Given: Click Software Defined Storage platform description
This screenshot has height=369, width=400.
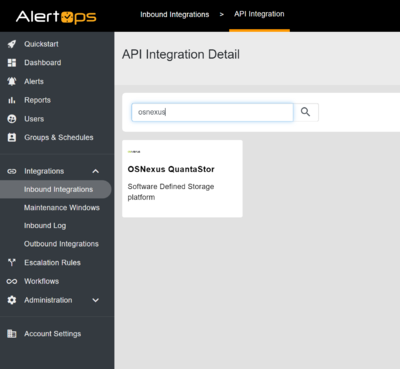Looking at the screenshot, I should point(171,192).
